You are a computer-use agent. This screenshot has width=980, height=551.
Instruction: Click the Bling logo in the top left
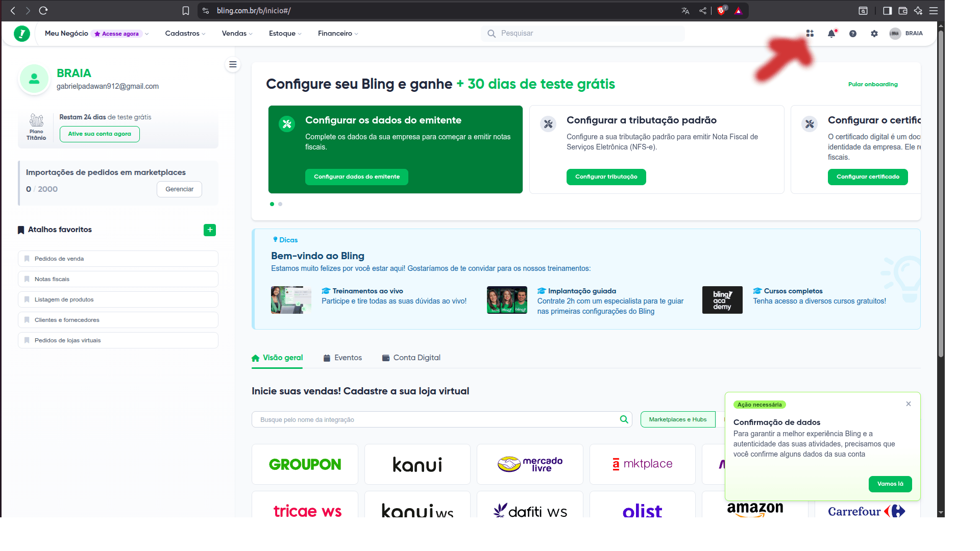tap(21, 33)
